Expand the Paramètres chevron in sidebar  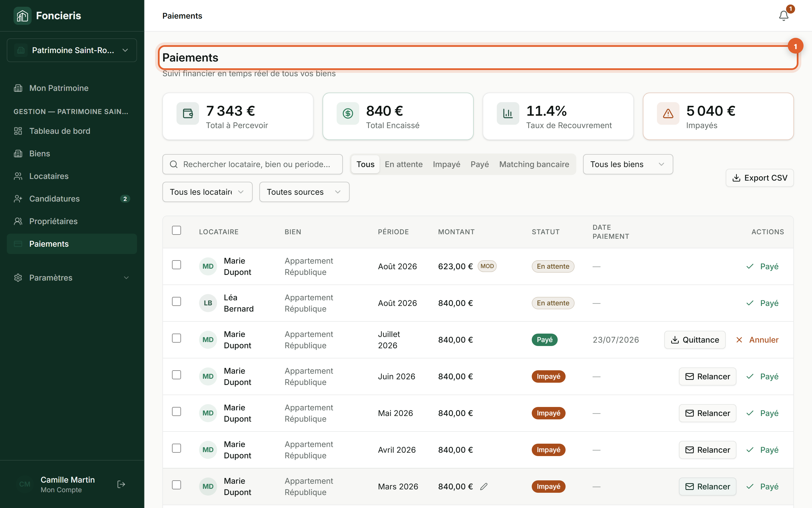[126, 277]
